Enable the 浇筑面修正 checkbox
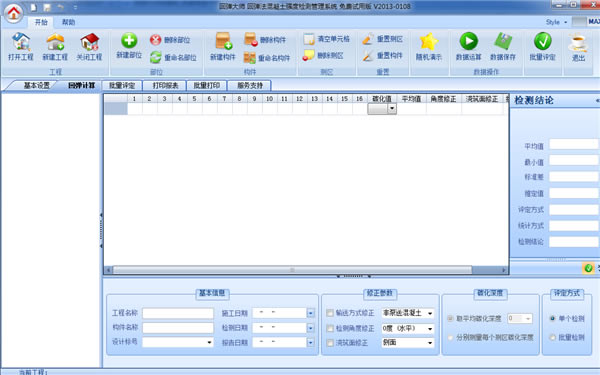 [330, 343]
